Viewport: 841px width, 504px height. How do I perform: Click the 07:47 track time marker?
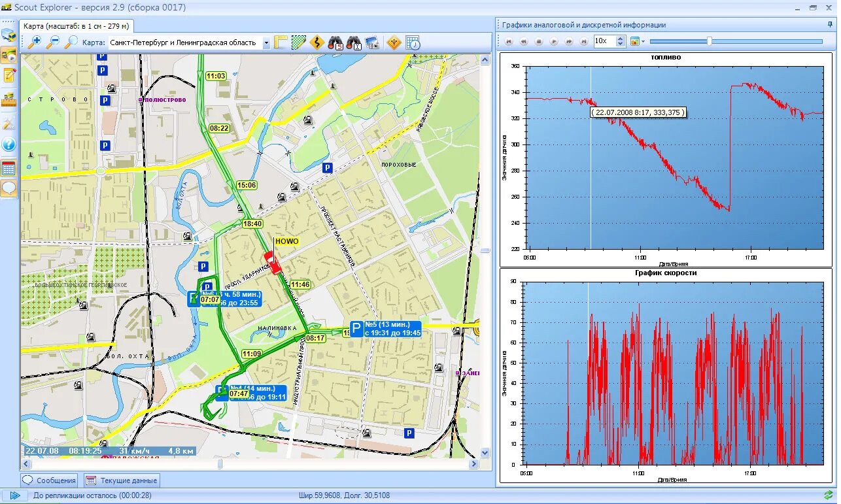pyautogui.click(x=239, y=394)
